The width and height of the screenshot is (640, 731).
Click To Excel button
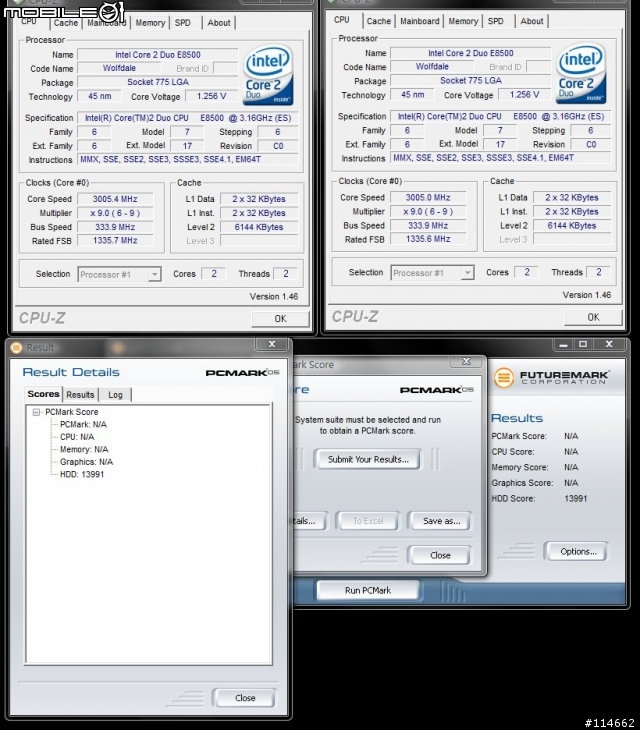click(368, 521)
